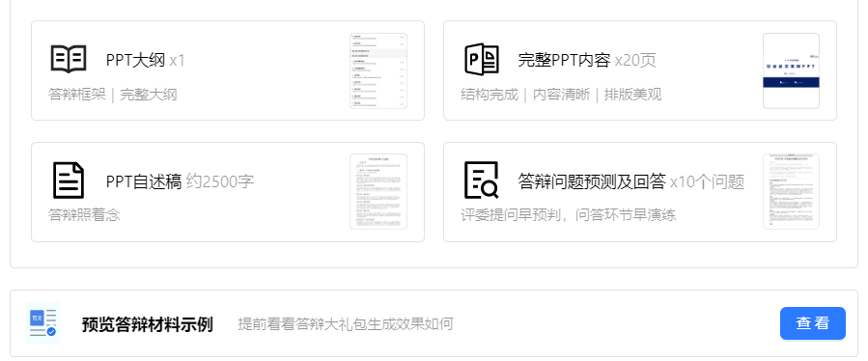Click the PowerPoint file icon beside 完整PPT内容
Viewport: 868px width, 361px height.
point(482,59)
